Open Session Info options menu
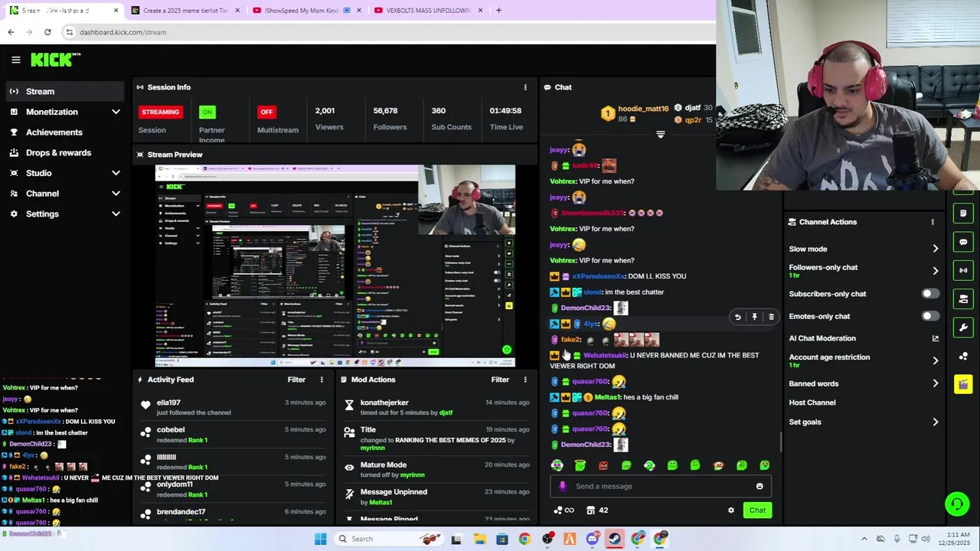This screenshot has height=551, width=980. tap(525, 87)
